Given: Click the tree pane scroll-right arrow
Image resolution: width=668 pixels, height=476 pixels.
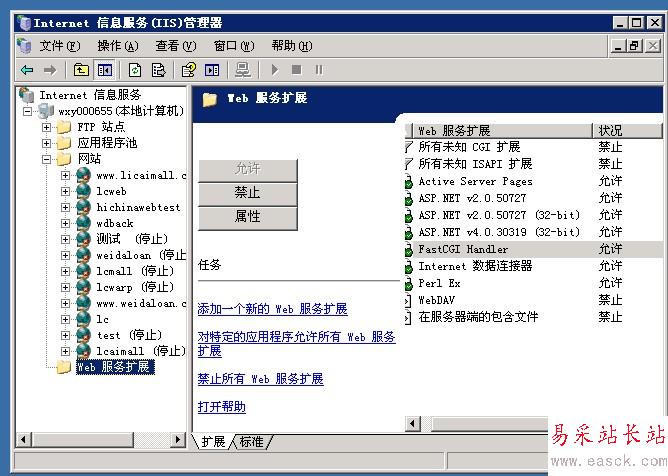Looking at the screenshot, I should tap(178, 439).
